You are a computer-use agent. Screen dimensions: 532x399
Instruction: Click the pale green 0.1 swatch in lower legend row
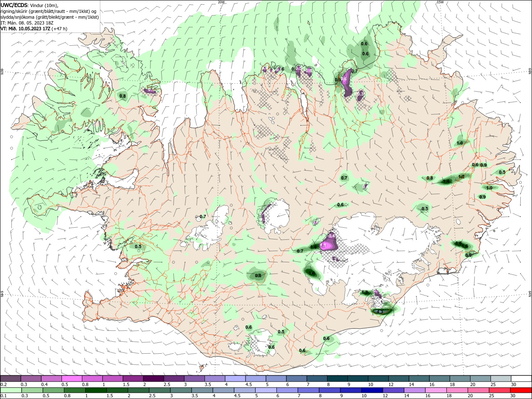point(11,390)
